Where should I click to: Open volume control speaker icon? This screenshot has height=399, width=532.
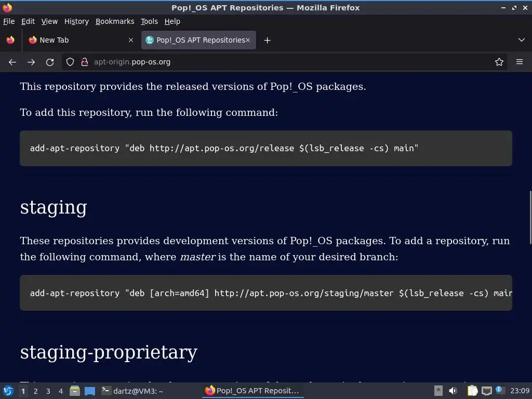click(453, 391)
